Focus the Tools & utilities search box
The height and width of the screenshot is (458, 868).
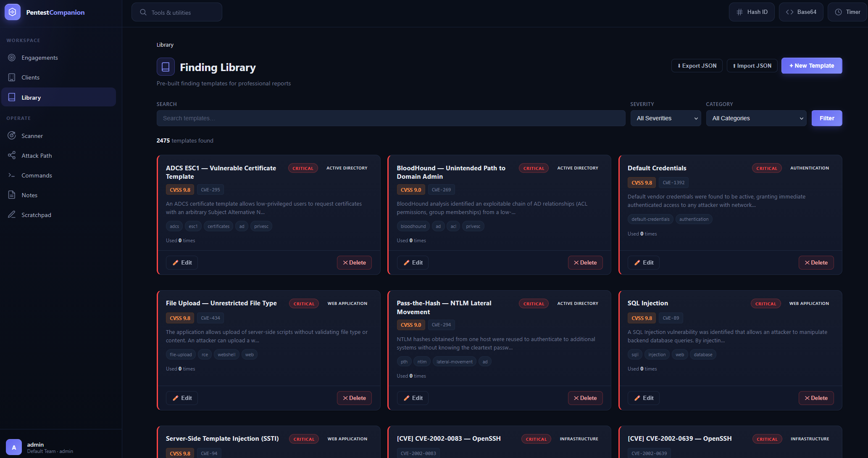click(177, 12)
